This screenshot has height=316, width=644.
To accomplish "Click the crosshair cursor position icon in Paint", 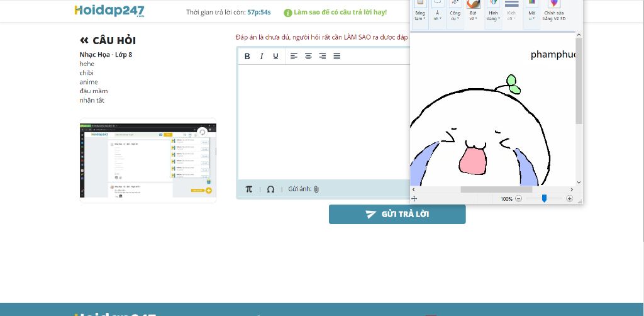I will 414,198.
